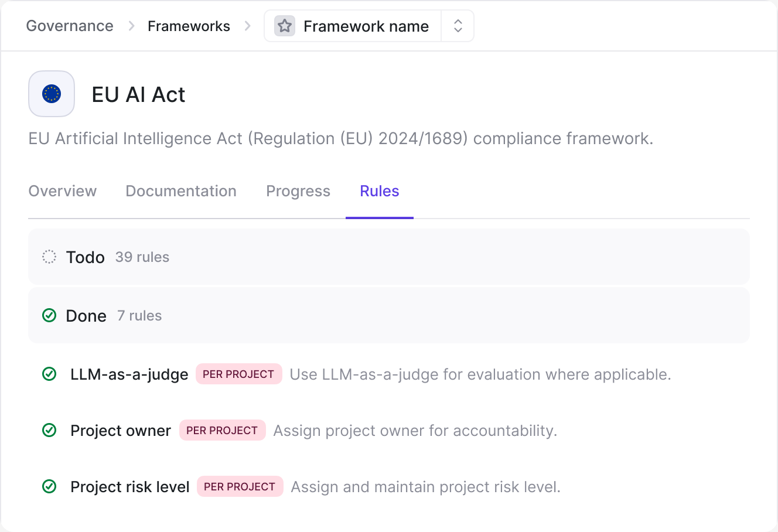View the Progress tab

[x=298, y=191]
